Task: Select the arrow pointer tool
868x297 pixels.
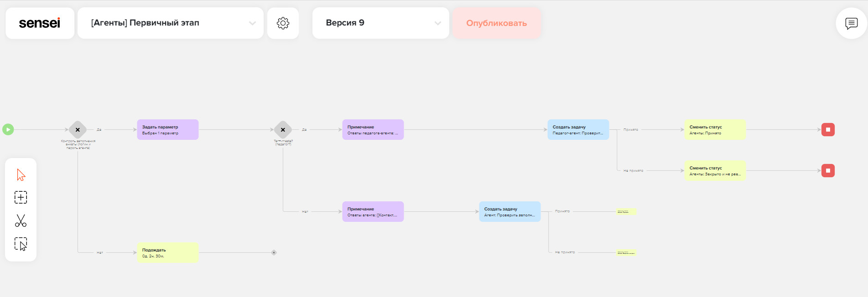Action: click(x=21, y=175)
